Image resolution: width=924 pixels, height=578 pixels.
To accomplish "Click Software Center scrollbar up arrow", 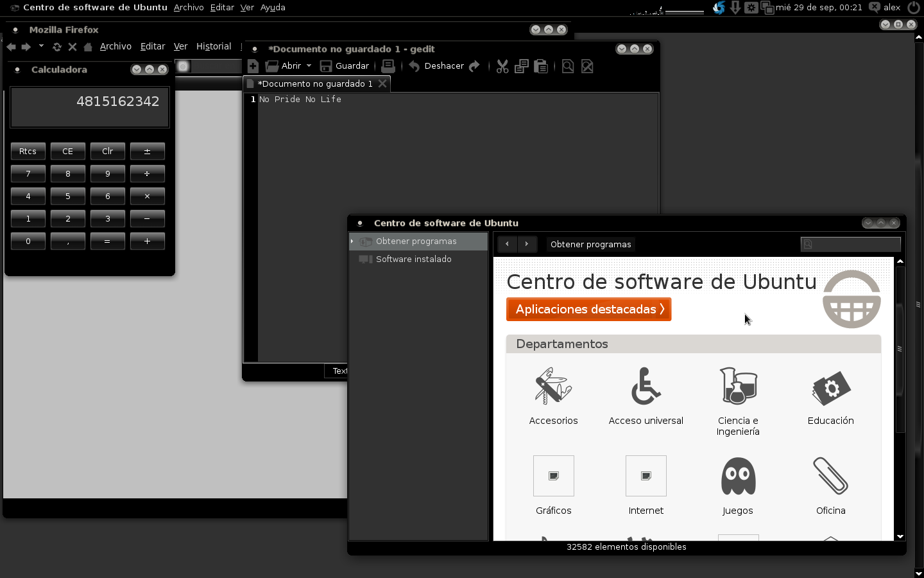I will [900, 261].
